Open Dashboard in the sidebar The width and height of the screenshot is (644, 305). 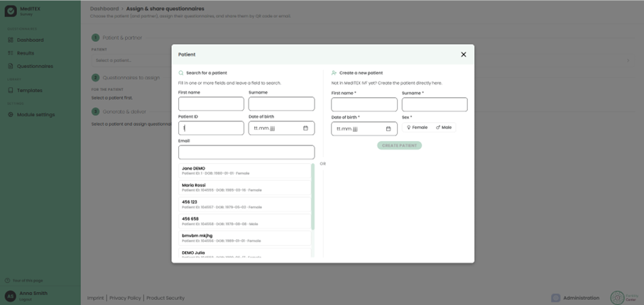tap(30, 40)
